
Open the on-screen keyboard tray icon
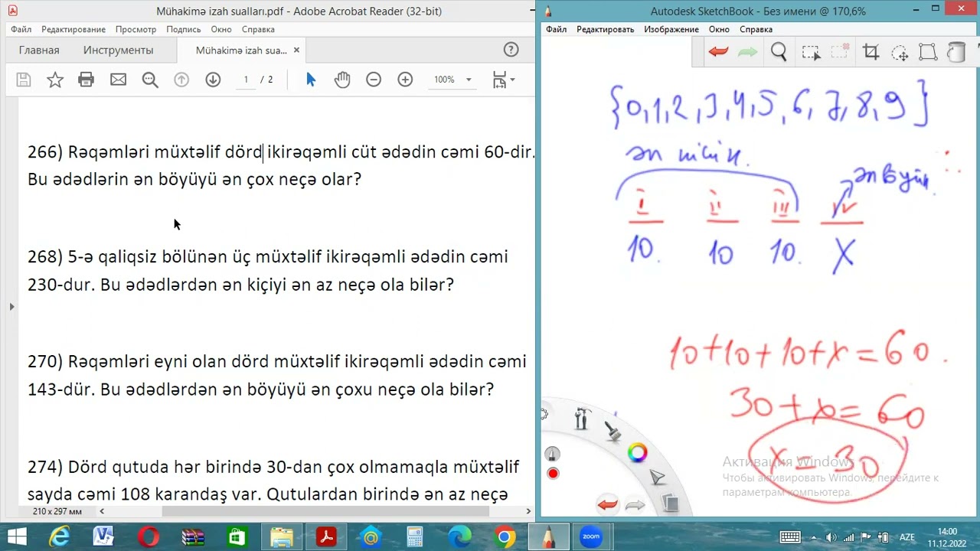coord(789,536)
